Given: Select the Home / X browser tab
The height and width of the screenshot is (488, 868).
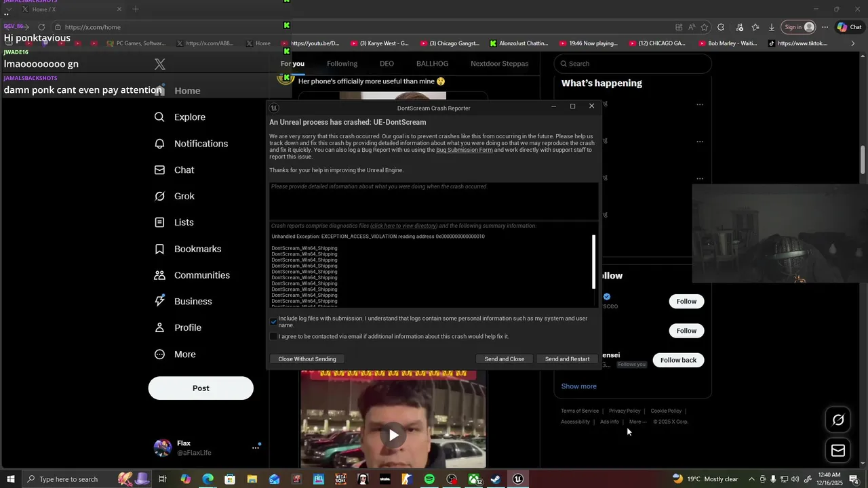Looking at the screenshot, I should 71,9.
